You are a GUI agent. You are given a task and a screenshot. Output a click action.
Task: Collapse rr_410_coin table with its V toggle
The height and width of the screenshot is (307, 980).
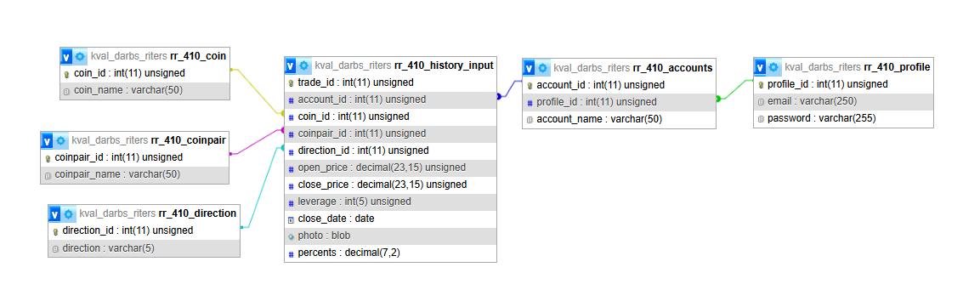tap(67, 56)
